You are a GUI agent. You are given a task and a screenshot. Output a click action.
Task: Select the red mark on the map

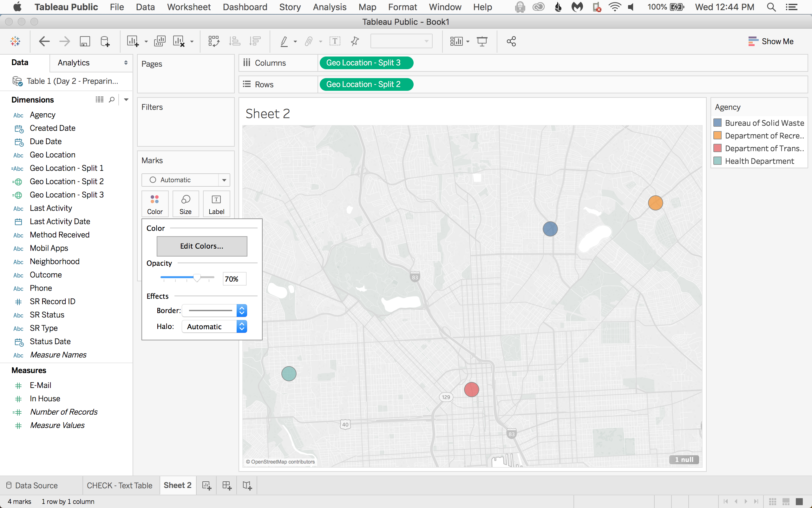471,390
